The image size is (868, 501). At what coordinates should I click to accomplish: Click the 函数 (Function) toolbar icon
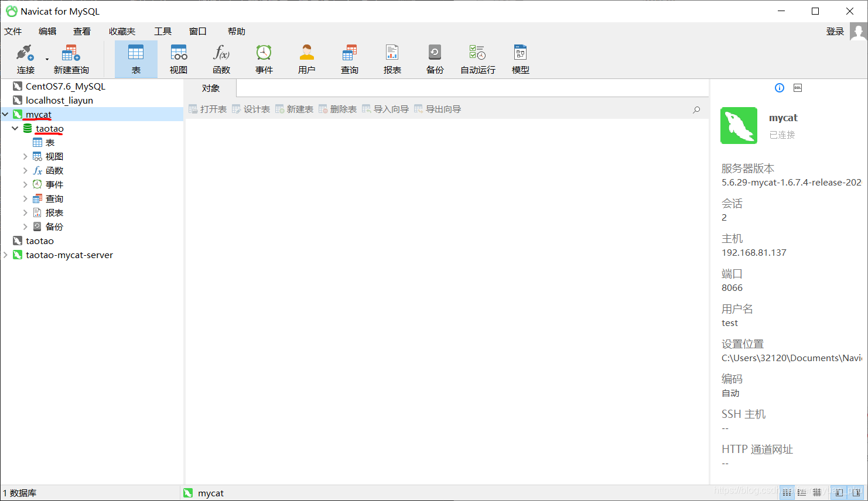pyautogui.click(x=221, y=59)
